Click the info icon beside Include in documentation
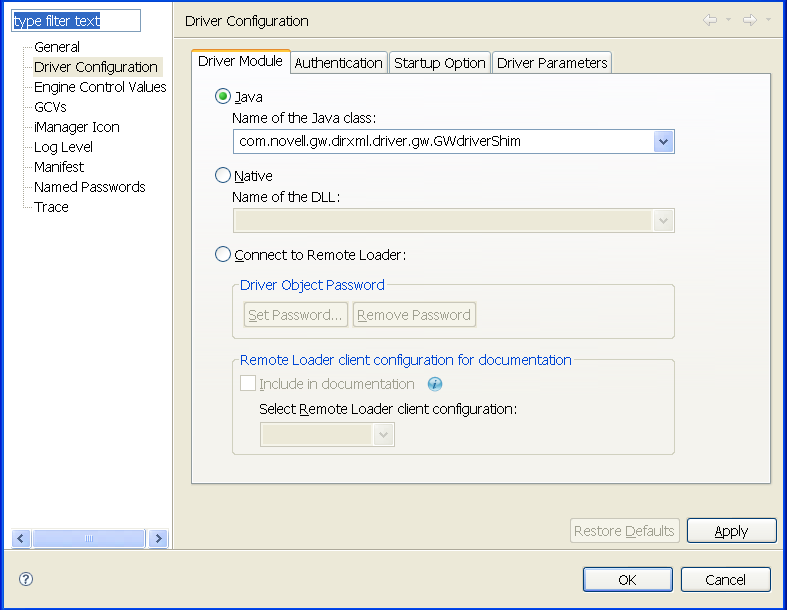This screenshot has height=610, width=787. [x=435, y=384]
